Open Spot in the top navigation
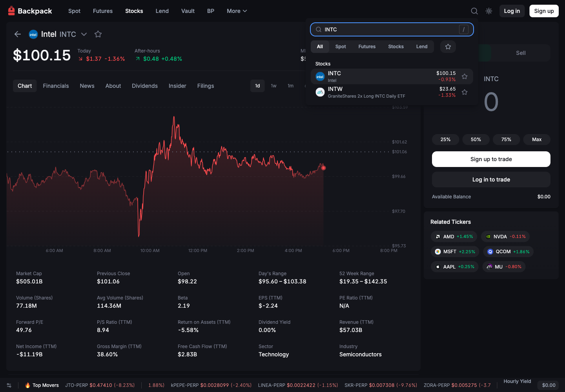 pos(74,11)
